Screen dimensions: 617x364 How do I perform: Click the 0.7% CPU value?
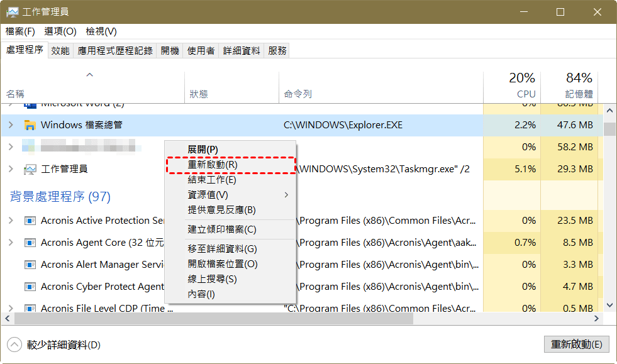click(x=525, y=243)
